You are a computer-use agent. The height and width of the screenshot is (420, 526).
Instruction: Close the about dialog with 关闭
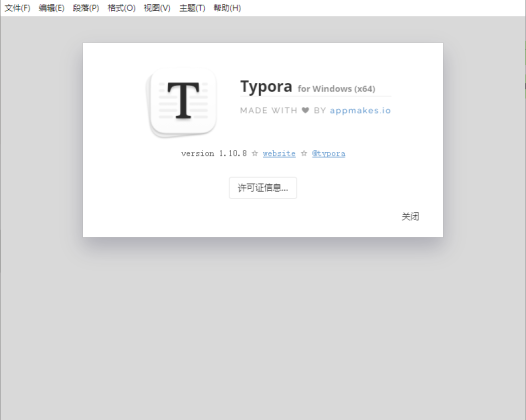click(410, 216)
